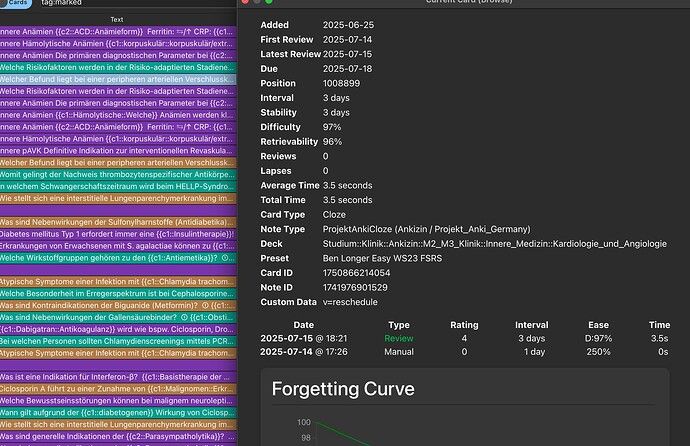Select row Was ist eine Indikation für Interferon-β

(118, 377)
